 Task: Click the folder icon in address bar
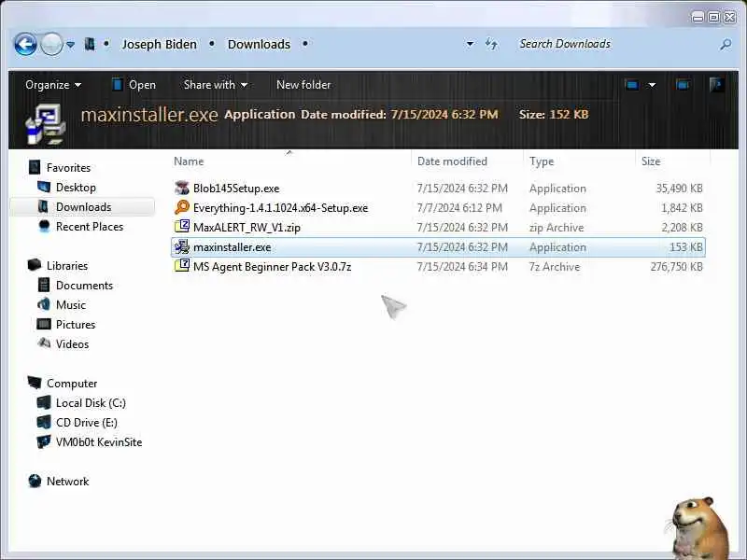(x=89, y=44)
